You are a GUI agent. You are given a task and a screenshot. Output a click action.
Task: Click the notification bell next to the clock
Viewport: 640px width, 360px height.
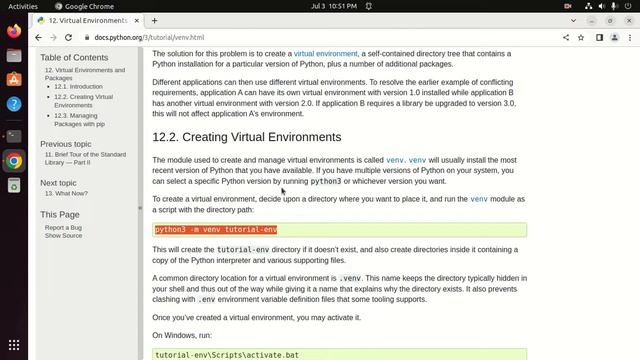pos(369,6)
